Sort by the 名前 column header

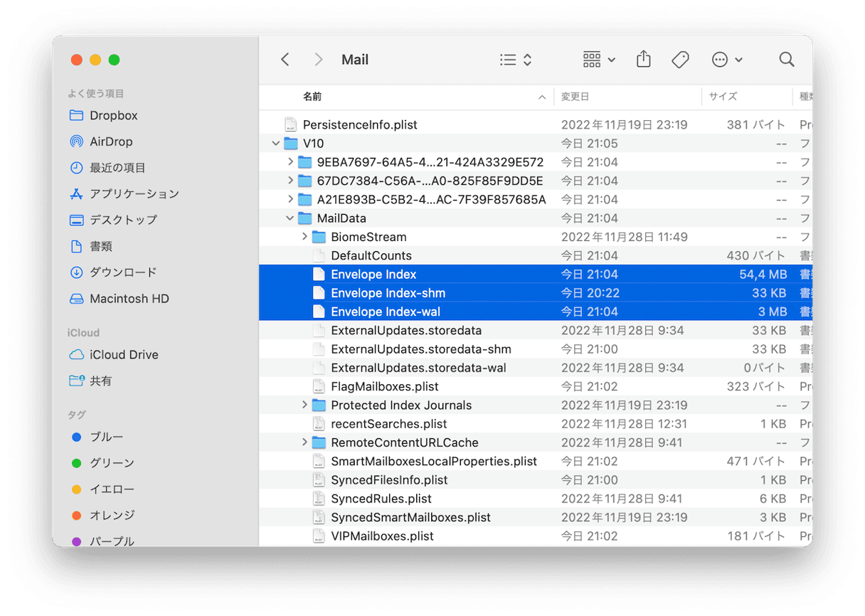(x=313, y=97)
